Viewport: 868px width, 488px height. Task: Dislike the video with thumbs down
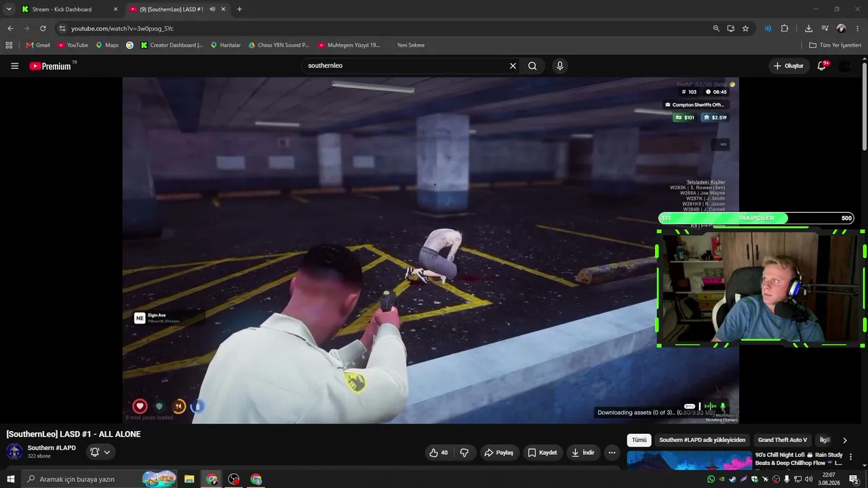[x=465, y=453]
